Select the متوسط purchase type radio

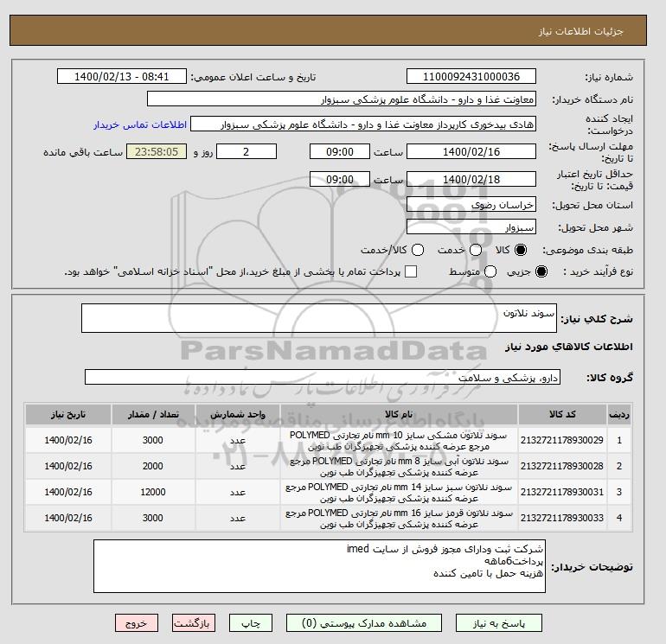pyautogui.click(x=490, y=271)
